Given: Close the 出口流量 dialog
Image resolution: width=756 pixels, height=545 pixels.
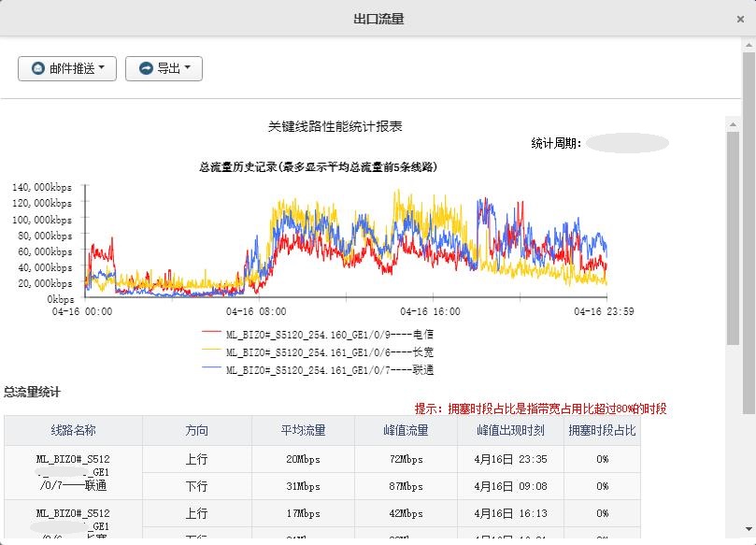Looking at the screenshot, I should coord(740,18).
